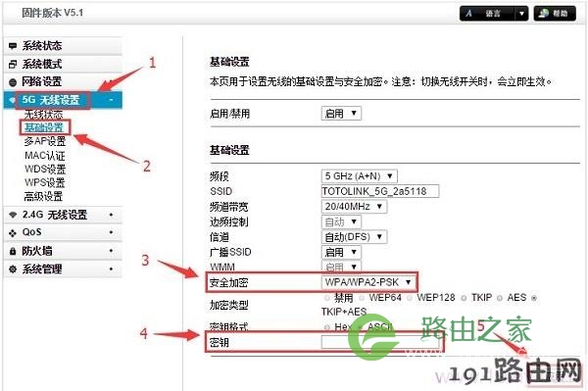Click the 系统模式 icon in sidebar
Screen dimensions: 588x391
click(x=13, y=64)
